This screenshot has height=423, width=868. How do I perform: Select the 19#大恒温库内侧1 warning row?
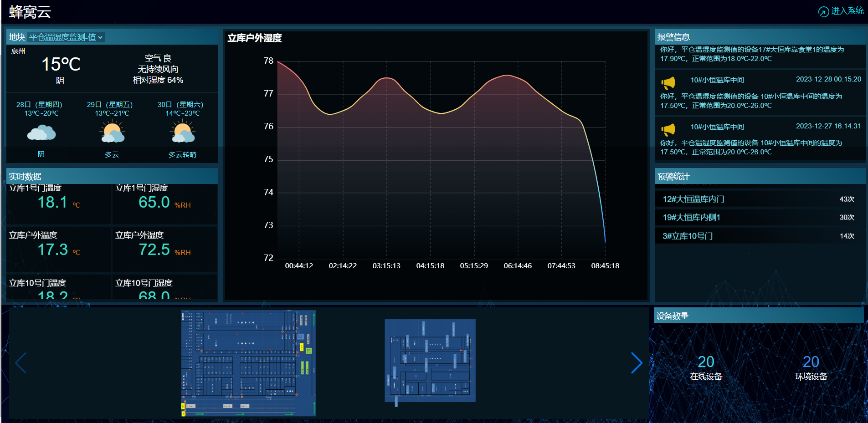[x=760, y=217]
